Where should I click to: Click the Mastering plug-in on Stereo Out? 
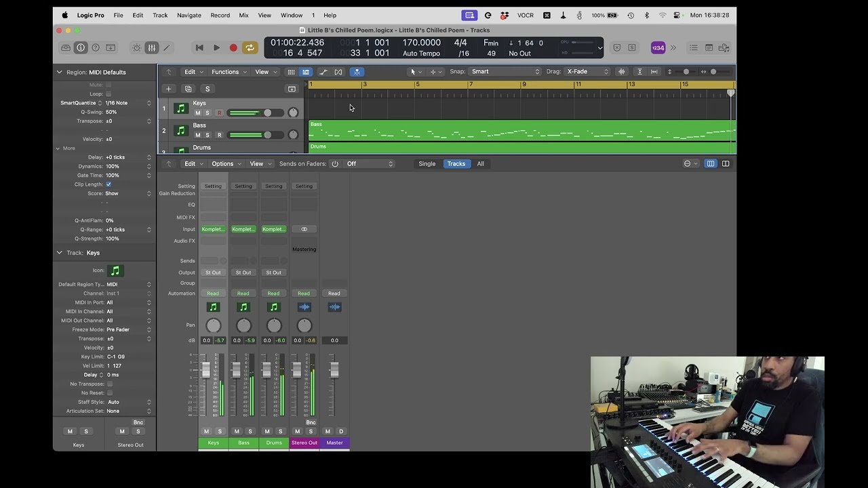pyautogui.click(x=304, y=249)
